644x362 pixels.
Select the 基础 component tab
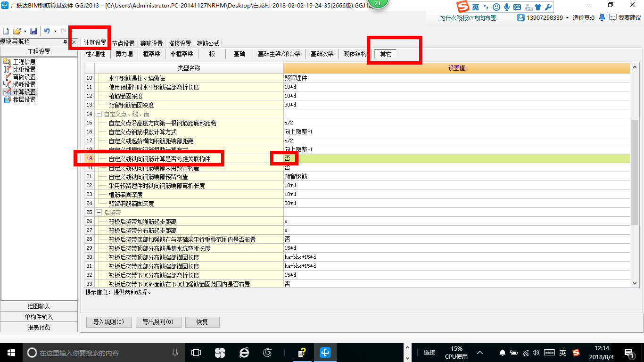point(239,54)
